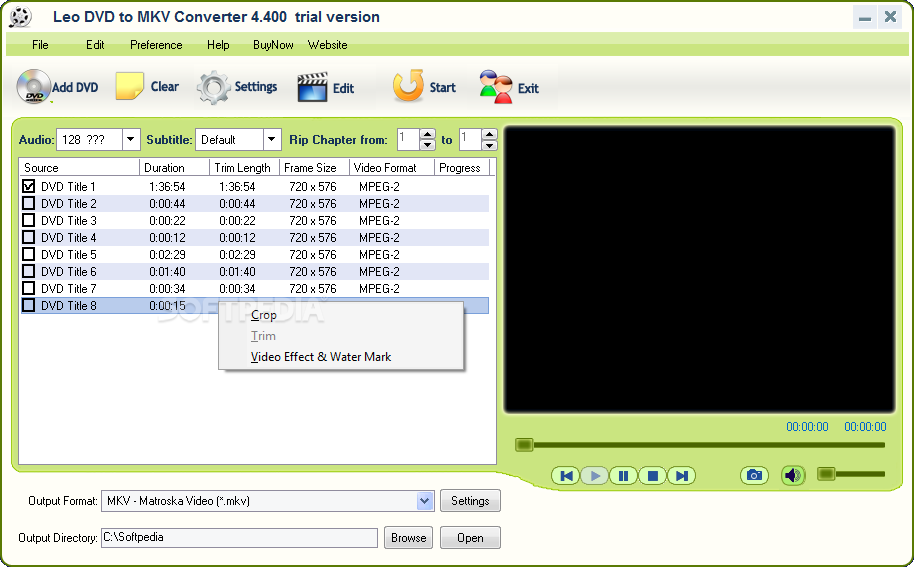Decrease Rip Chapter from value

427,145
